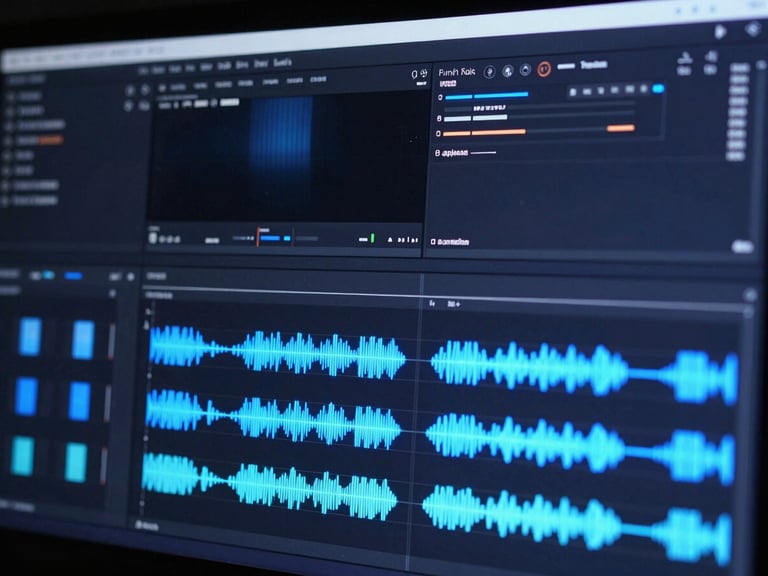Select the third track's left waveform clip
Screen dimensions: 768x576
coord(270,486)
